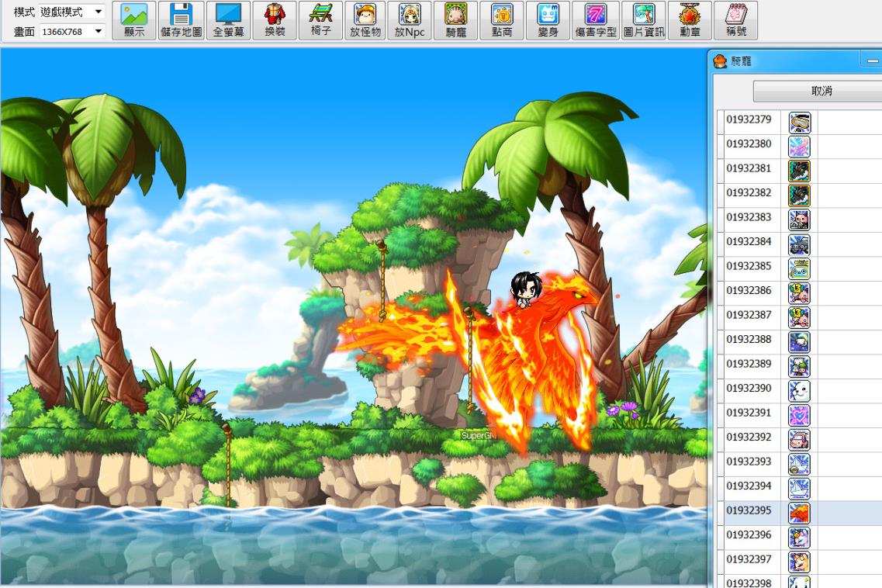The image size is (882, 588).
Task: Select list entry text 01932380
Action: (749, 144)
